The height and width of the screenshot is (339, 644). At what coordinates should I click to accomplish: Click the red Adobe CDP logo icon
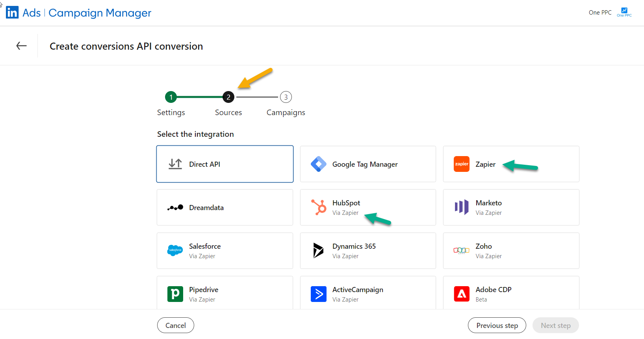pos(462,294)
